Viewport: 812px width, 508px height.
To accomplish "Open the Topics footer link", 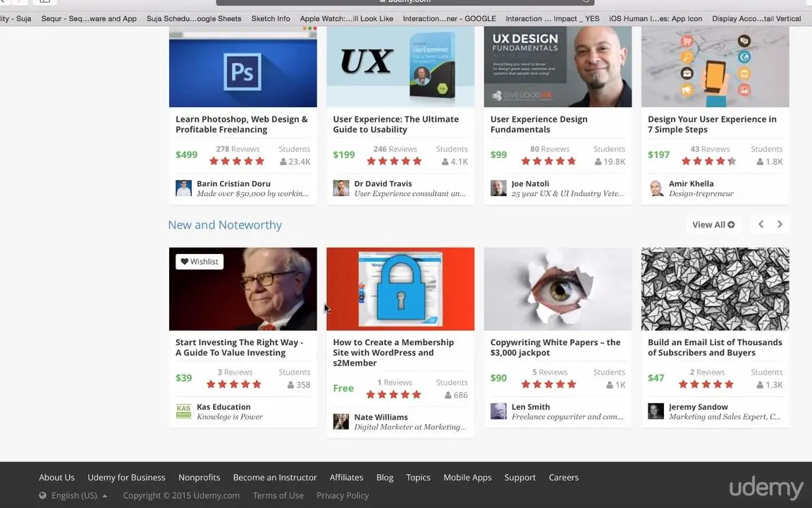I will pyautogui.click(x=419, y=478).
